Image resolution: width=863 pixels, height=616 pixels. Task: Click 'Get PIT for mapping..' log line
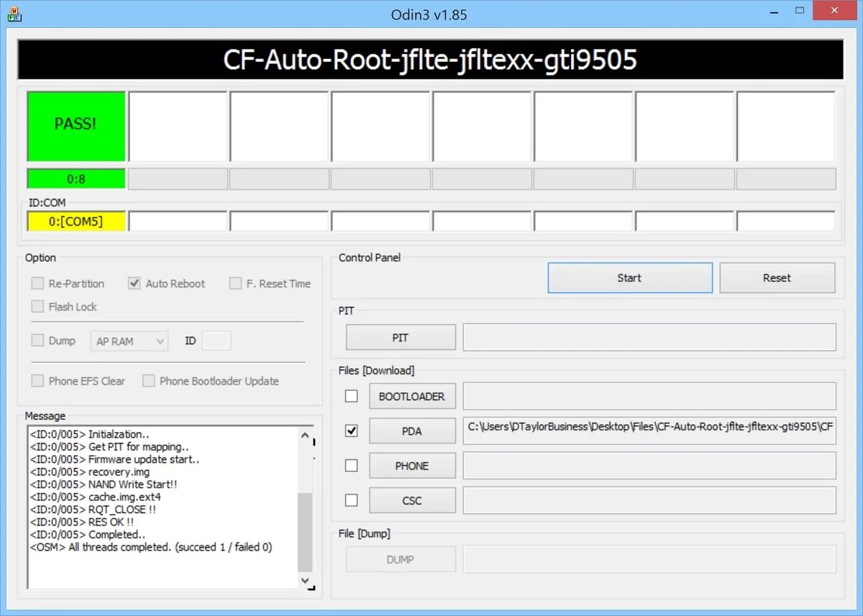pos(109,446)
